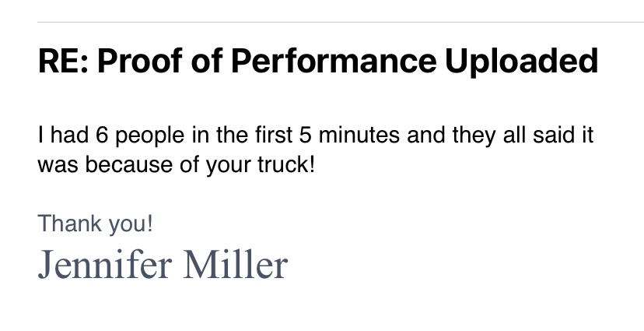Click the word "they" in the message
Image resolution: width=644 pixels, height=331 pixels.
pos(474,136)
